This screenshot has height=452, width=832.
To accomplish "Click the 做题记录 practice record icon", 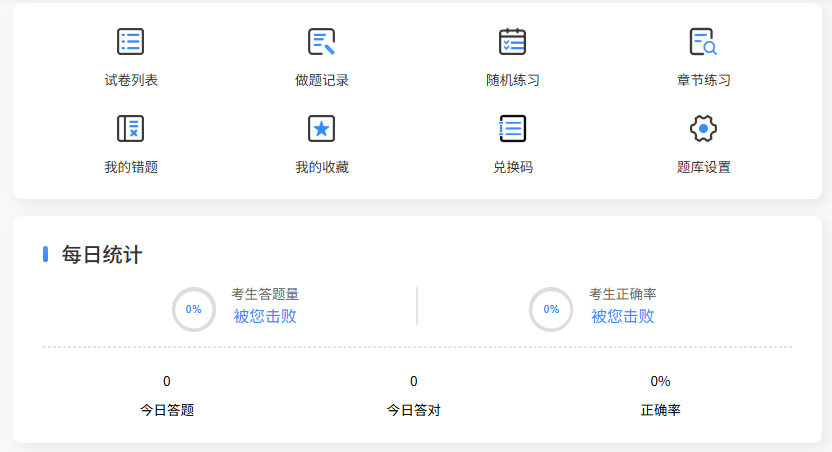I will click(321, 41).
